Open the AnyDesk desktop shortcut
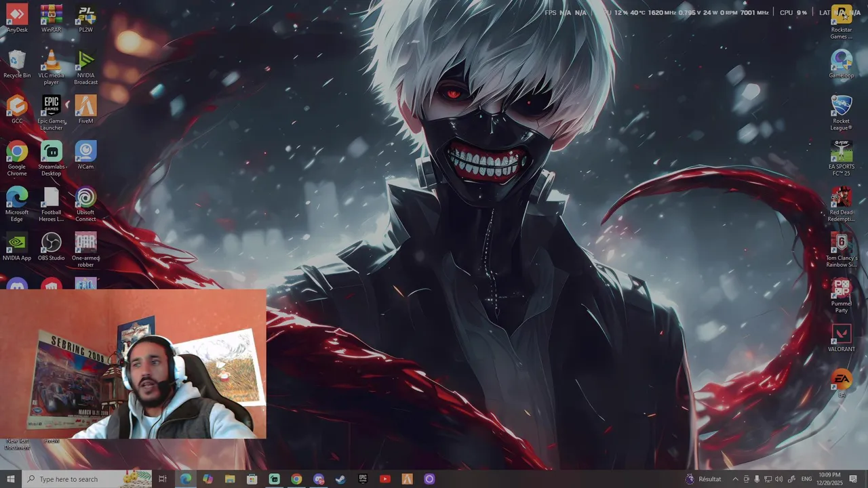The image size is (868, 488). pyautogui.click(x=17, y=18)
